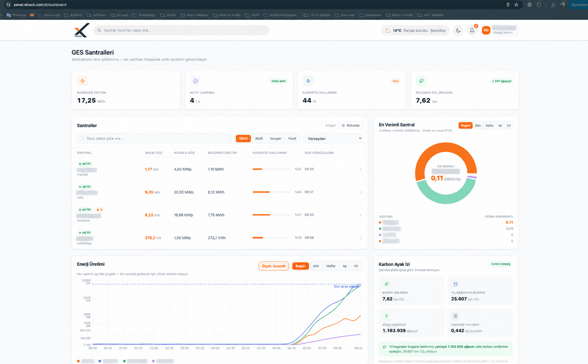This screenshot has width=588, height=364.
Task: Open the orange OD user avatar
Action: [486, 30]
